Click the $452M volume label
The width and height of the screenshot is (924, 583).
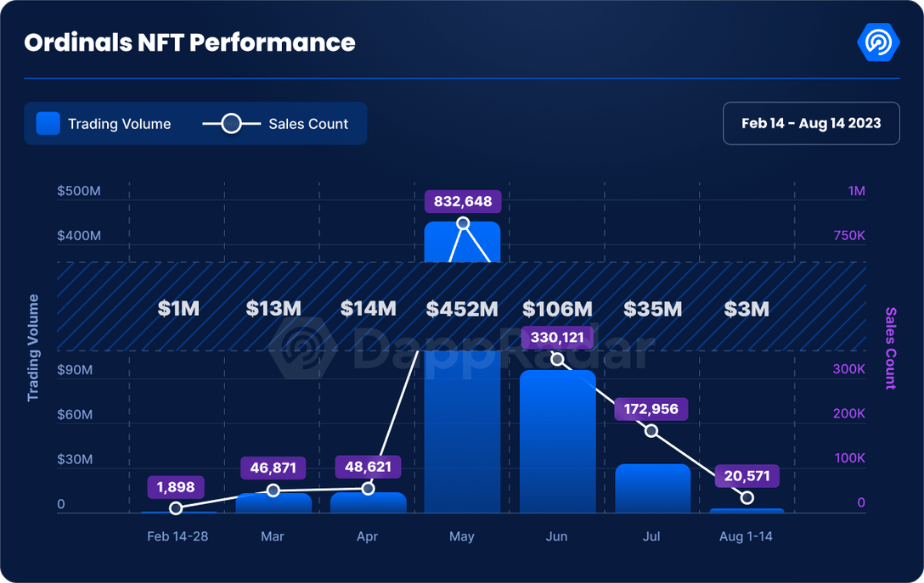(x=463, y=309)
